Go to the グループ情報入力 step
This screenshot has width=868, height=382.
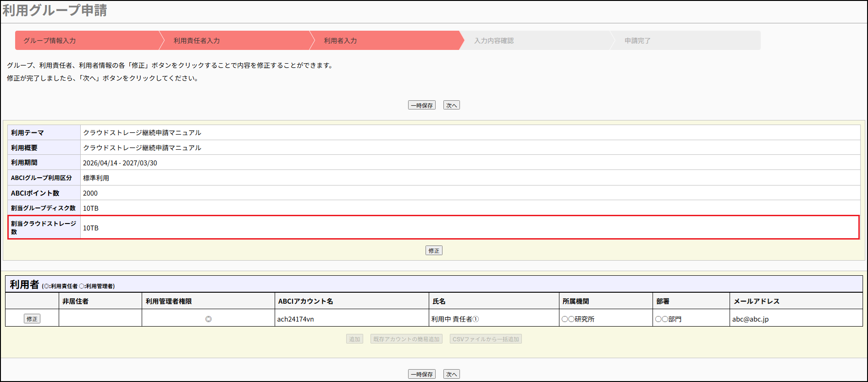(50, 41)
